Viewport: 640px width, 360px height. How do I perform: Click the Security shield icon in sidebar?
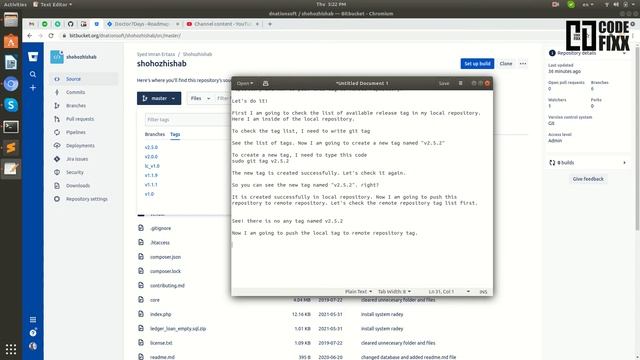pyautogui.click(x=57, y=172)
